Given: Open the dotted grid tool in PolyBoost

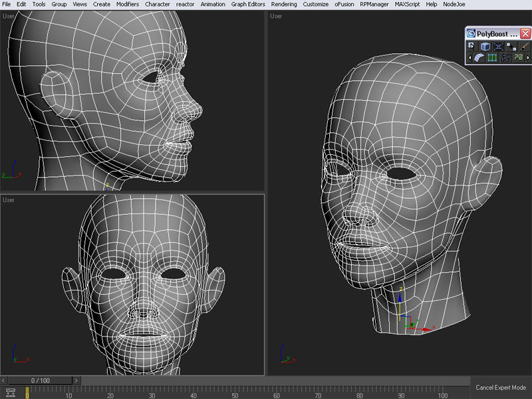Looking at the screenshot, I should [498, 47].
